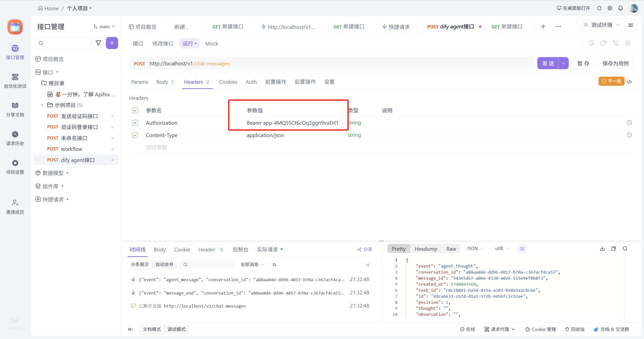Click the refresh icon in top bar

coord(599,8)
